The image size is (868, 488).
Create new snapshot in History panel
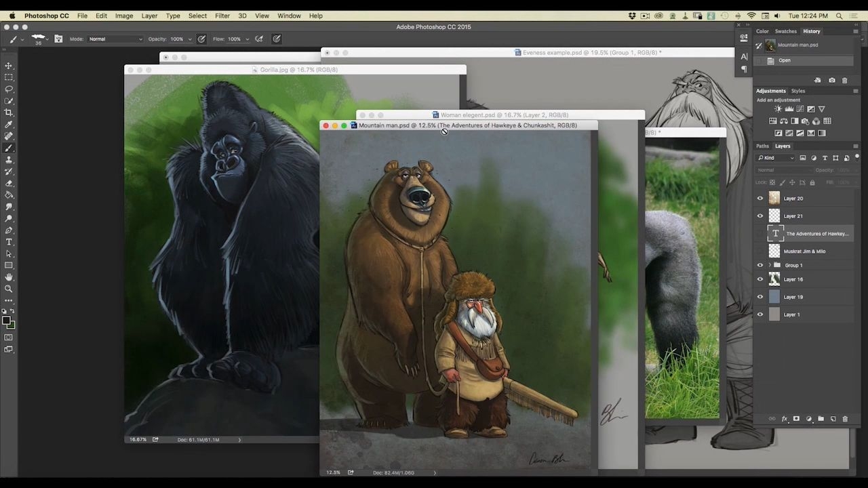[832, 80]
